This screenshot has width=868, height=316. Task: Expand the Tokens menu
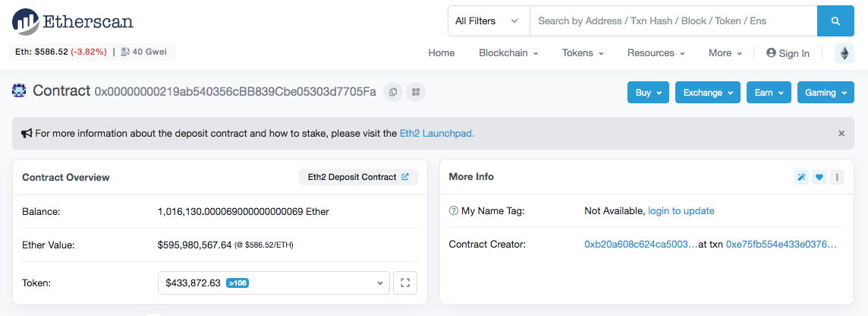(583, 53)
